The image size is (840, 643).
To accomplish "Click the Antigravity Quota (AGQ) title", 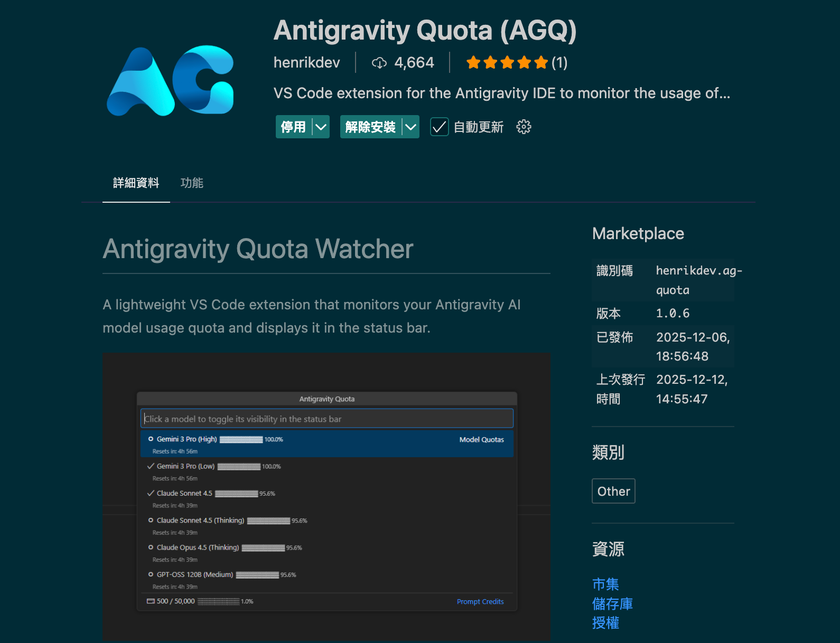I will (425, 30).
